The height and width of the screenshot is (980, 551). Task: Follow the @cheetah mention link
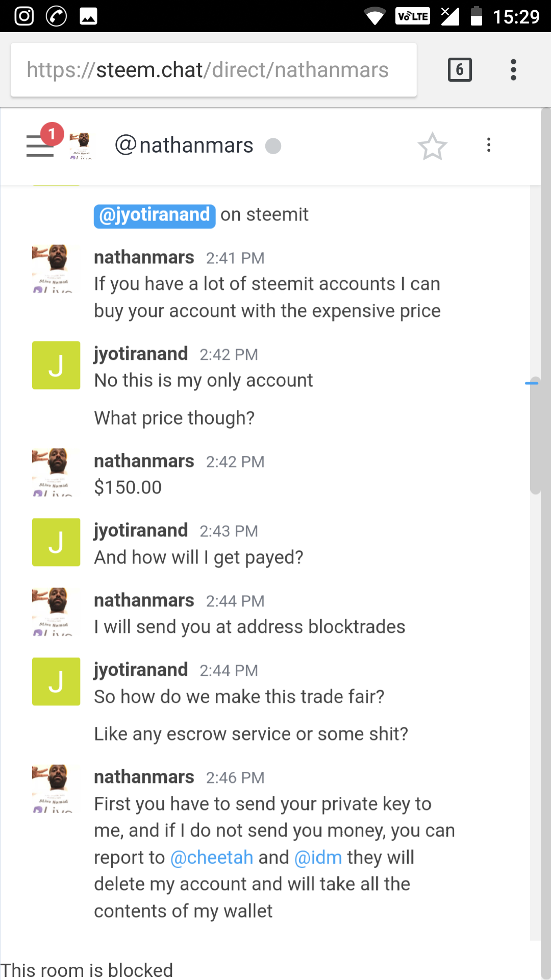[x=212, y=857]
